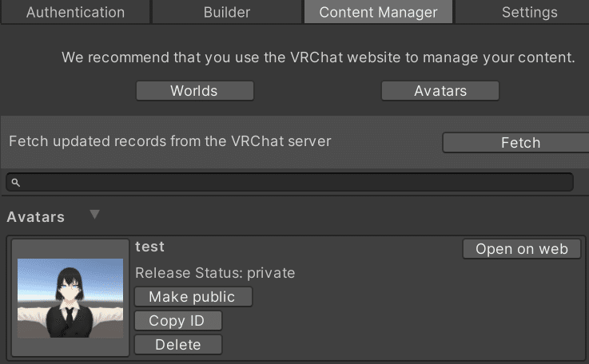
Task: Go to the Settings tab
Action: pyautogui.click(x=529, y=12)
